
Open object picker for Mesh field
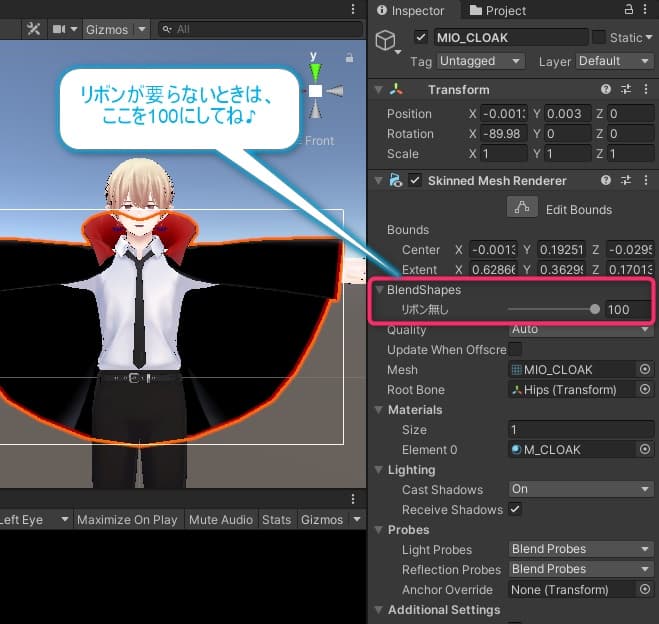[645, 370]
